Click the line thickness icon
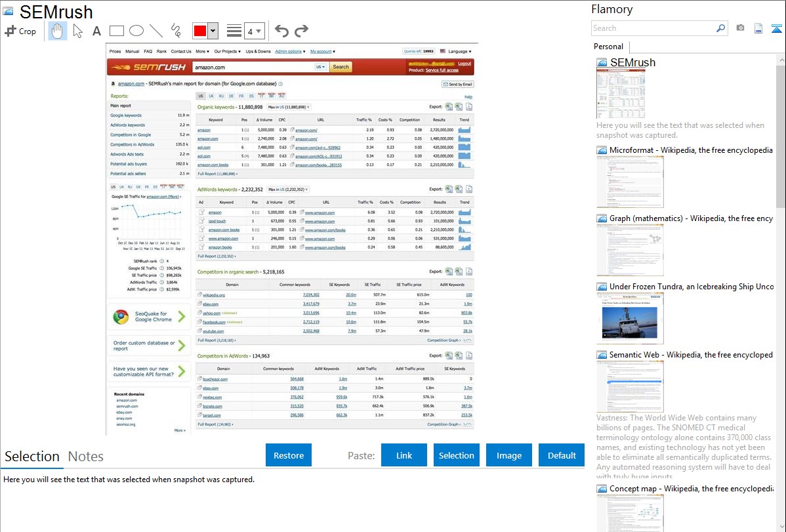Screen dimensions: 786x532 [x=234, y=31]
